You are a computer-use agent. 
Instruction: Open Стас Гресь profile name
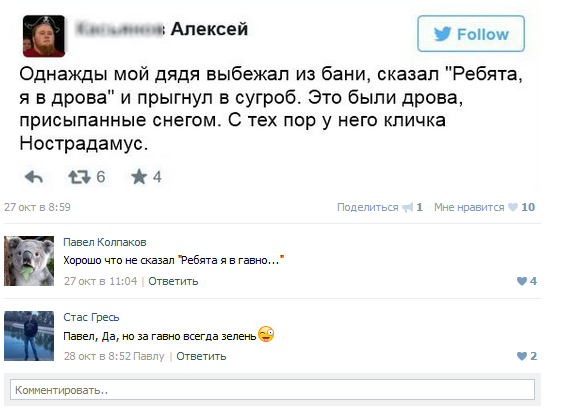pyautogui.click(x=91, y=317)
